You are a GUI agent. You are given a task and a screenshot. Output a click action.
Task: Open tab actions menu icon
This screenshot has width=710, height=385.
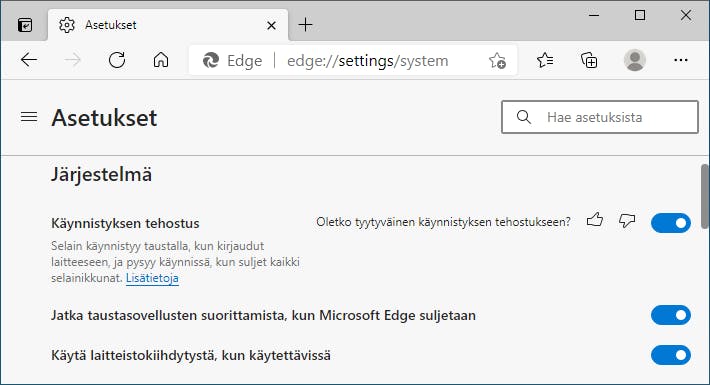tap(25, 24)
